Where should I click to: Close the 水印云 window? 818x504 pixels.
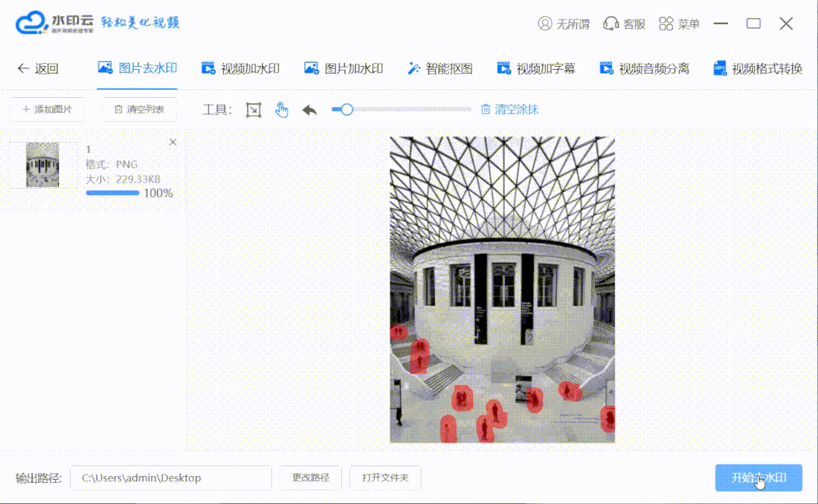(786, 23)
